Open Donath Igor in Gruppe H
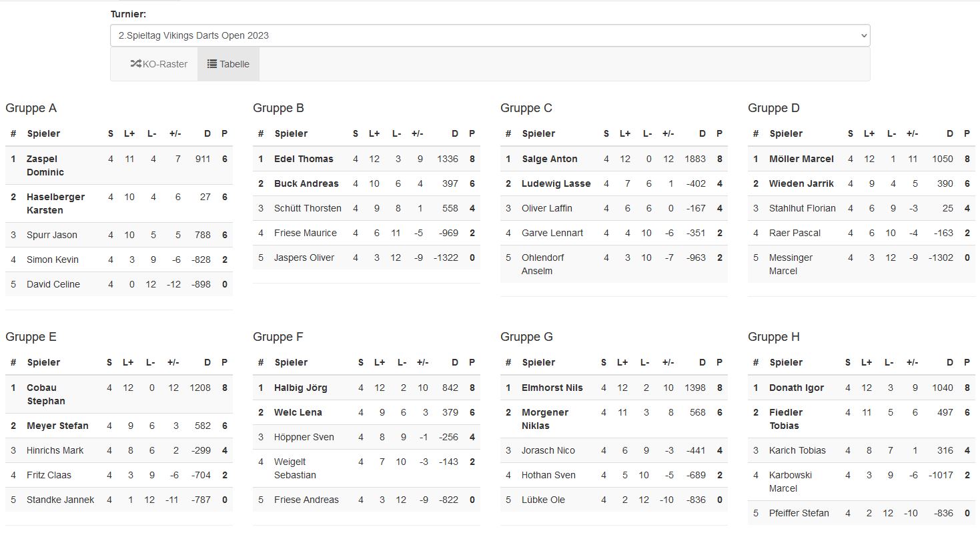The image size is (980, 537). [x=797, y=388]
